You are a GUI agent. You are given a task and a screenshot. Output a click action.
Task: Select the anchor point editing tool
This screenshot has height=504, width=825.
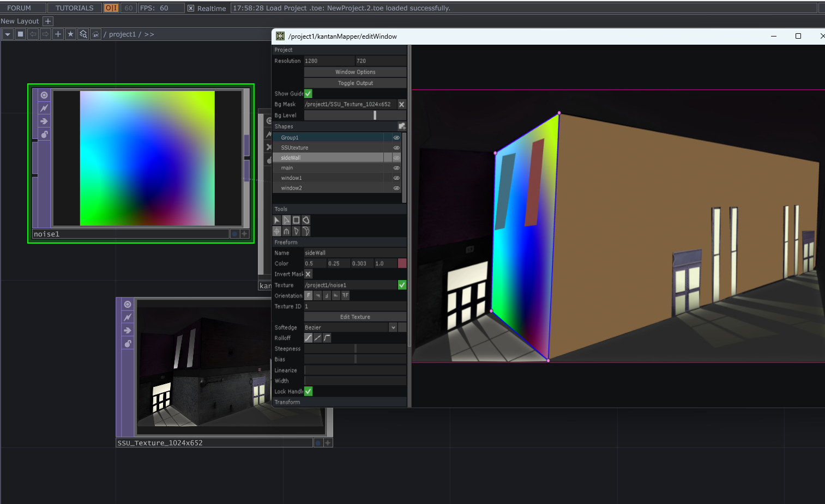tap(276, 231)
